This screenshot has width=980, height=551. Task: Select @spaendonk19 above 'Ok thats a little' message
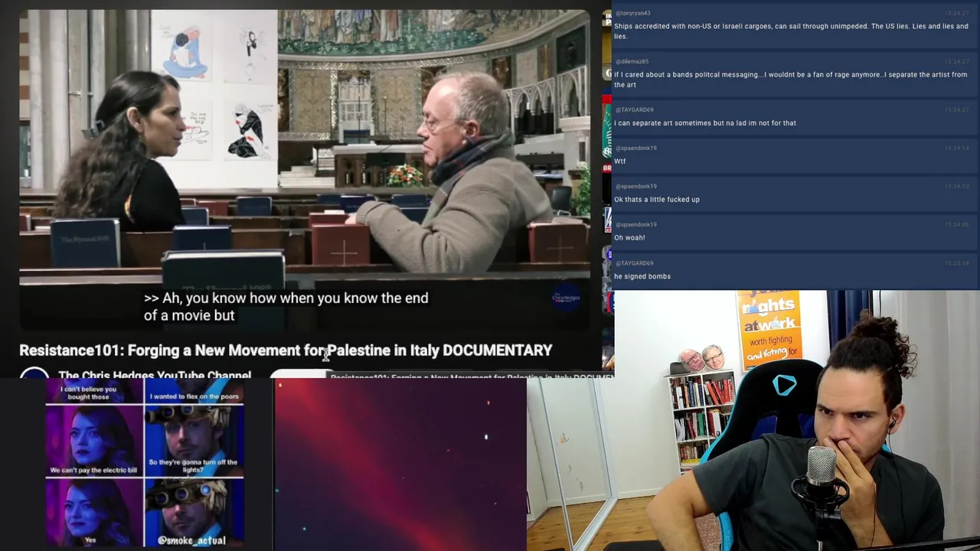tap(635, 186)
